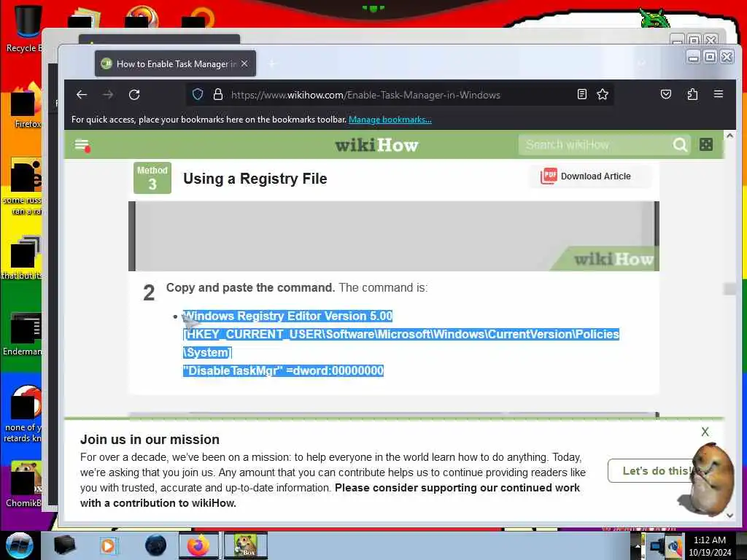
Task: Click the Using a Registry File heading
Action: (x=255, y=179)
